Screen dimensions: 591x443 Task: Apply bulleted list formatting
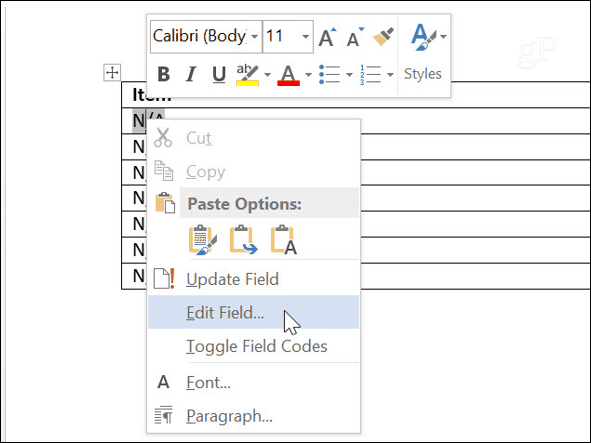click(x=329, y=74)
